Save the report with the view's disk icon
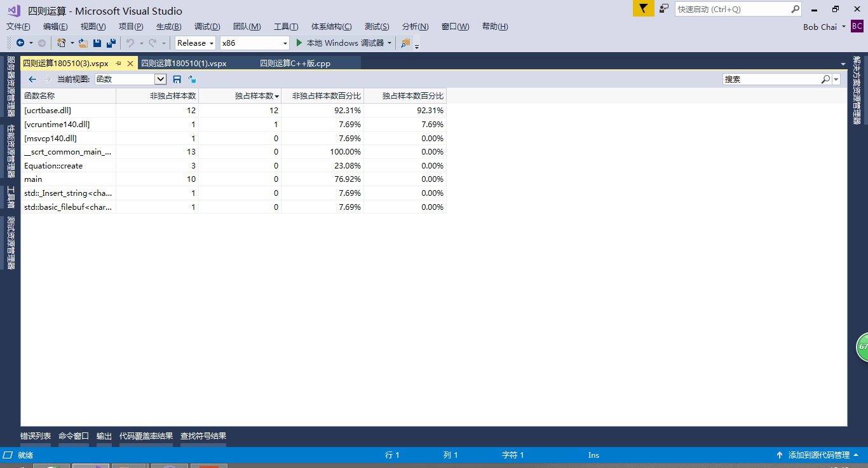 point(177,79)
